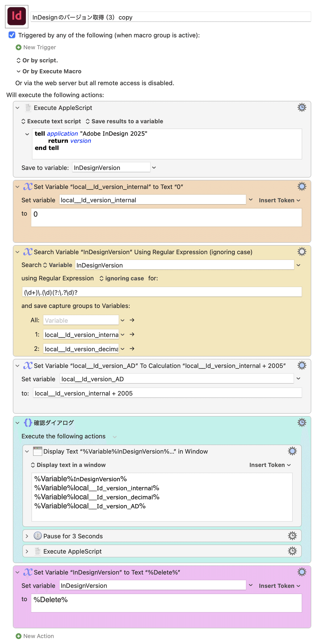The height and width of the screenshot is (644, 316).
Task: Click the clock icon of Pause action
Action: [x=38, y=536]
